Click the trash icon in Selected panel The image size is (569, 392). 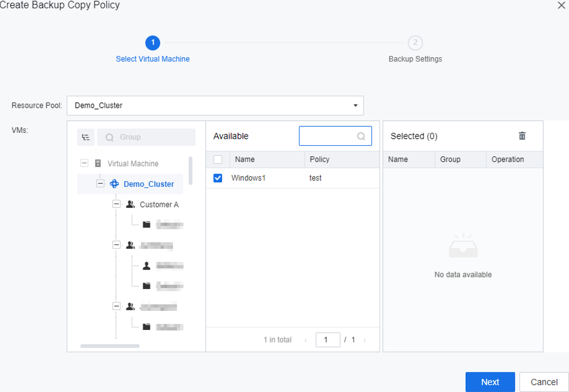point(522,136)
